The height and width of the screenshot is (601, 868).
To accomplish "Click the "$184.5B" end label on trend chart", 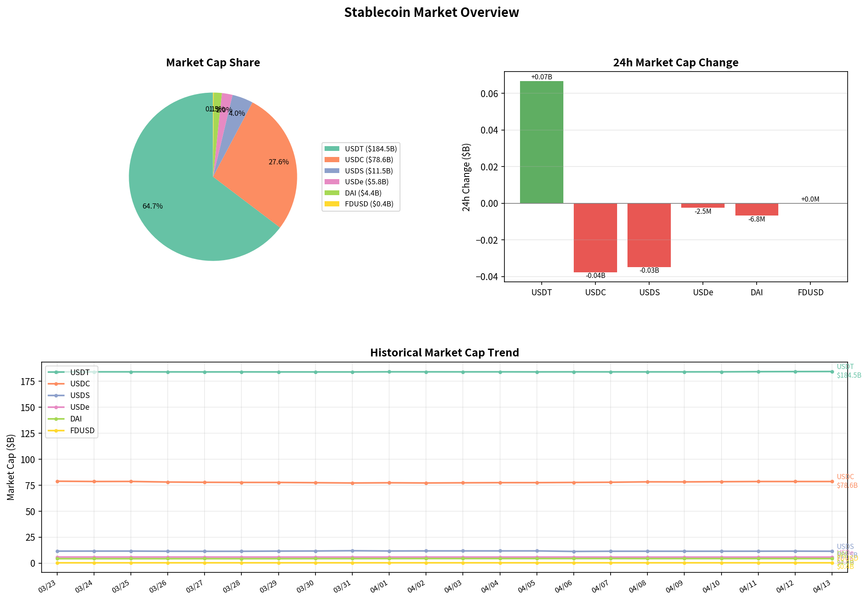I will [849, 376].
